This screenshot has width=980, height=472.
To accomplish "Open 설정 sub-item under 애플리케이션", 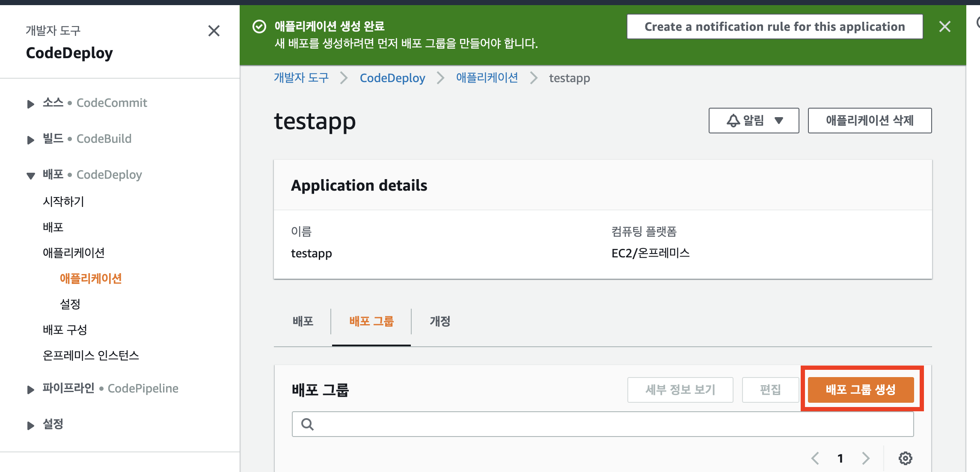I will (70, 304).
